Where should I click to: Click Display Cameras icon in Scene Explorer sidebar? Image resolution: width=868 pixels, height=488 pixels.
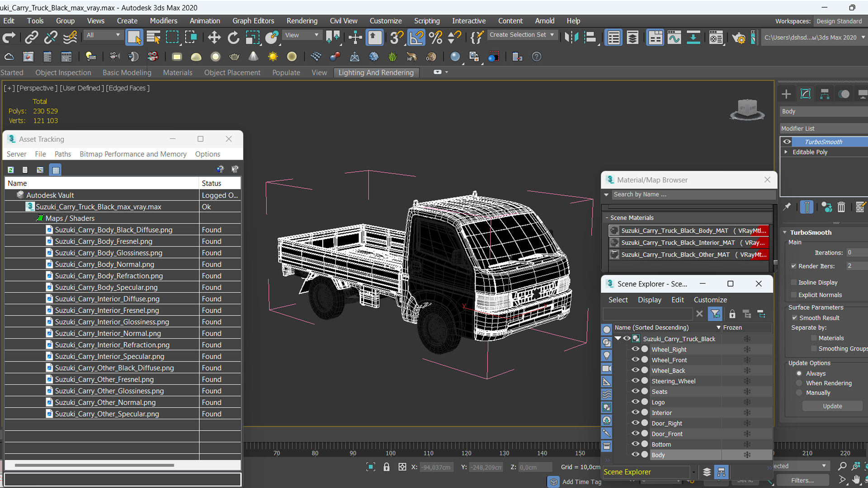pos(607,369)
